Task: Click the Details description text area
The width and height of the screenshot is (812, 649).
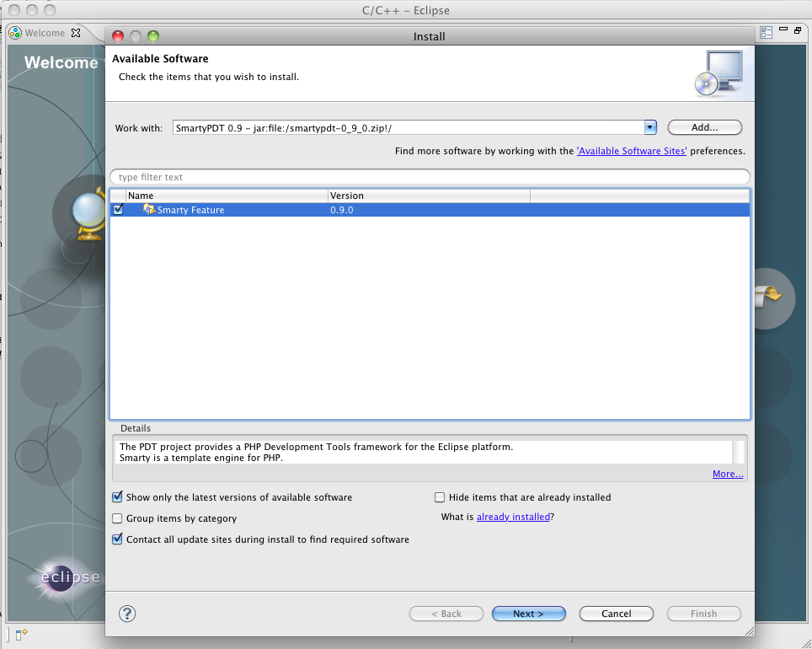Action: (425, 452)
